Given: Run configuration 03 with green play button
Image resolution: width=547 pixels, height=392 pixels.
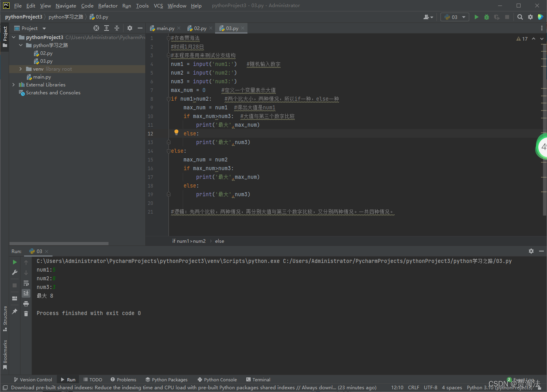Looking at the screenshot, I should click(476, 17).
